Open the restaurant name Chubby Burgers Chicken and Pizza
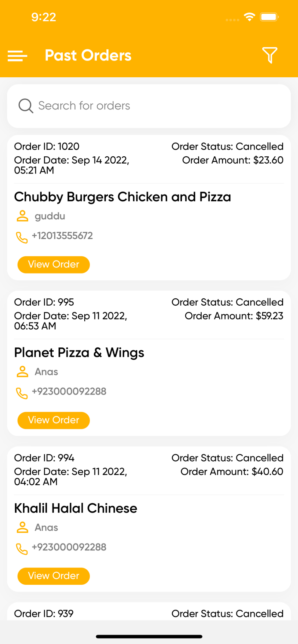Screen dimensions: 298x644 point(123,197)
